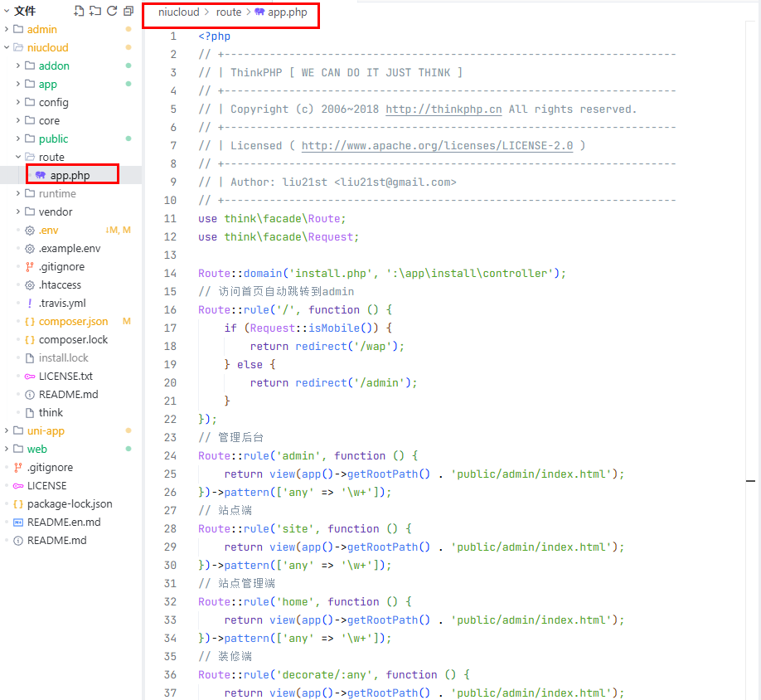Viewport: 761px width, 700px height.
Task: Click the PHP elephant icon beside app.php
Action: pos(41,175)
